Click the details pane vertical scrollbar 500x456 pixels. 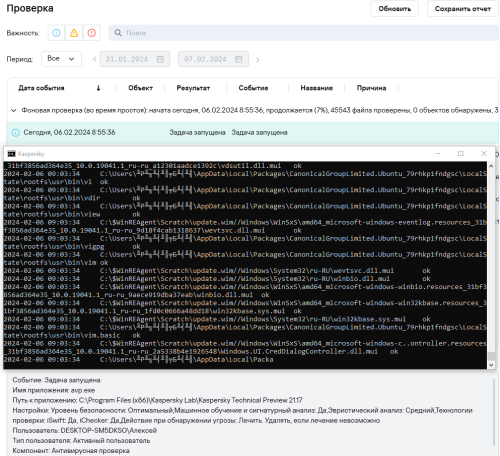point(494,412)
